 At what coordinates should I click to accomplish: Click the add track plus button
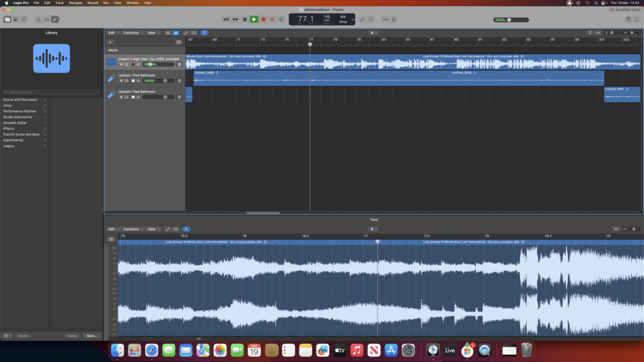111,42
